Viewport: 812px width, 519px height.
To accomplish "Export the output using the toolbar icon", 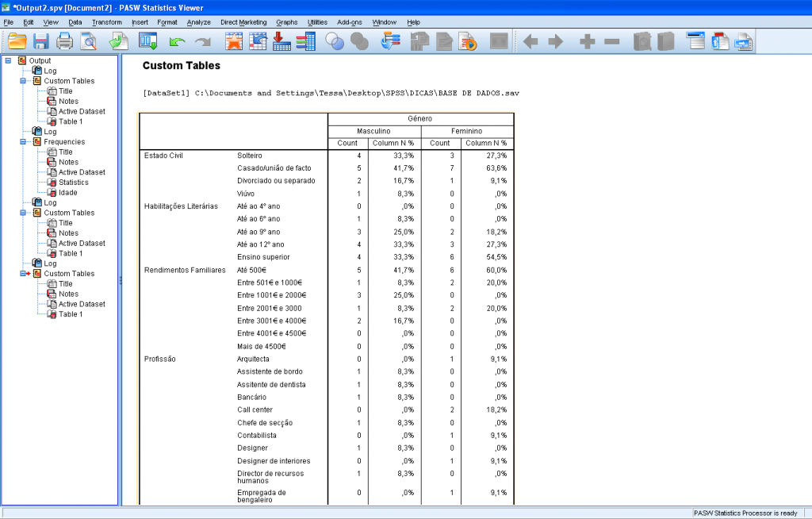I will 118,40.
